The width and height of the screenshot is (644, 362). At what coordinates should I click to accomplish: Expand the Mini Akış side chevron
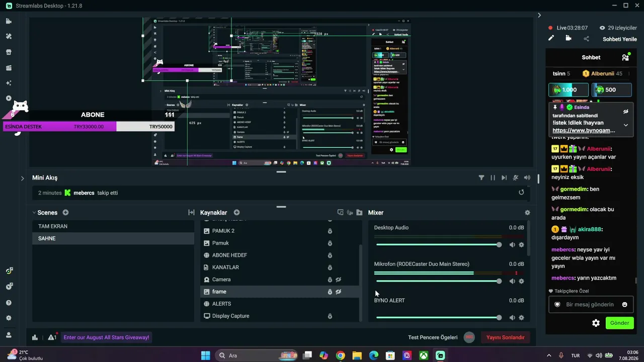23,178
